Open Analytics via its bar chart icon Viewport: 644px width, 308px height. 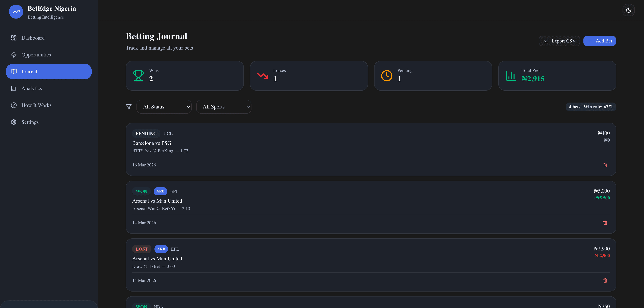(14, 88)
